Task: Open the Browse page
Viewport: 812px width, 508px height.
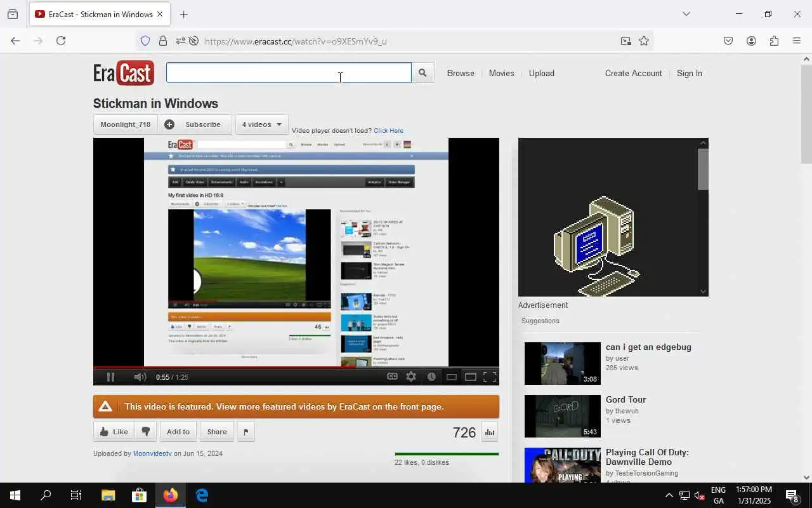Action: [x=461, y=73]
